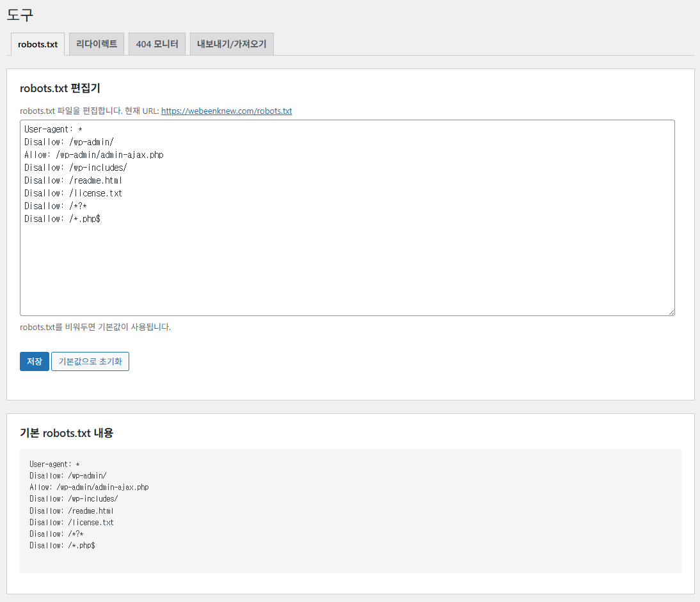Image resolution: width=700 pixels, height=602 pixels.
Task: Click the empty area inside the robots.txt editor
Action: tap(346, 269)
